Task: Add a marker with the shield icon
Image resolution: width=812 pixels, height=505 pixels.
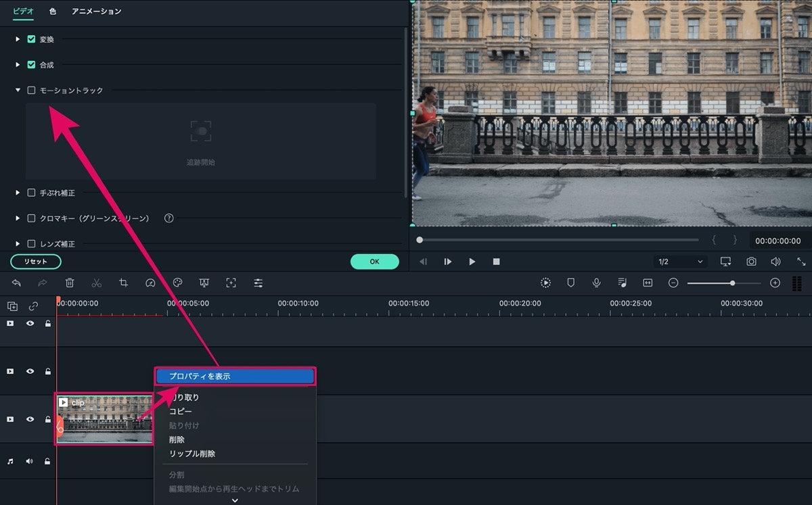Action: tap(570, 283)
